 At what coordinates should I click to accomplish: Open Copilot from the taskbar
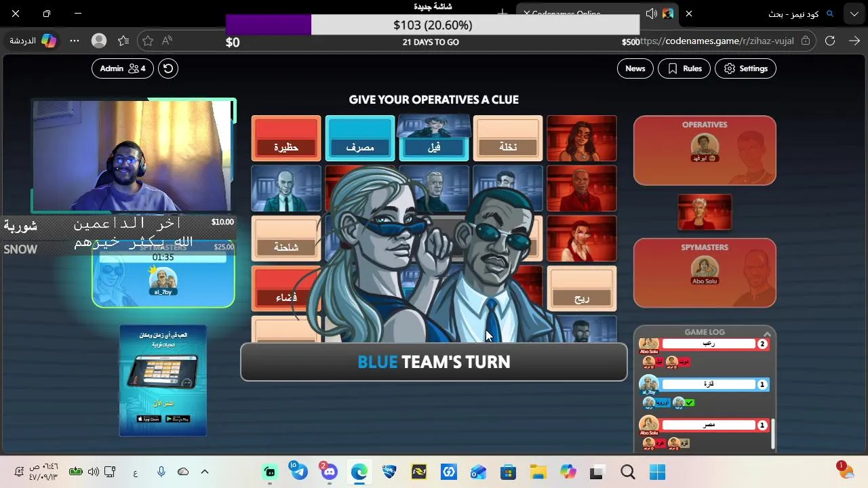tap(568, 472)
